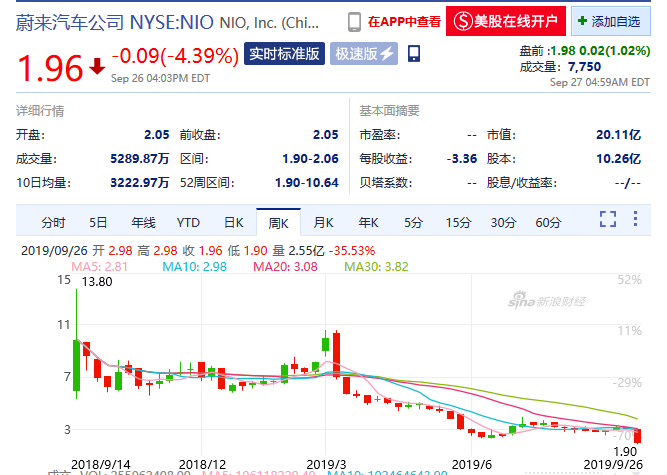Click the 52周区间 value 1.90-10.64
The width and height of the screenshot is (667, 475).
pyautogui.click(x=307, y=183)
